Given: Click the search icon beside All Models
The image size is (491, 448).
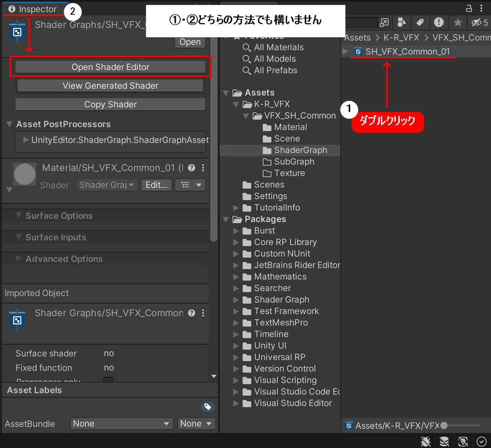Looking at the screenshot, I should click(247, 59).
